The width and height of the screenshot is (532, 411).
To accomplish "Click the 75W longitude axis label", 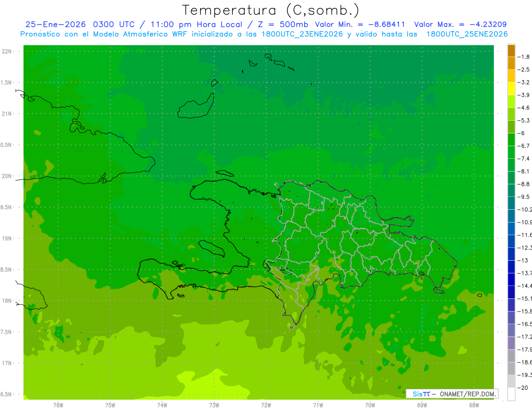I will coord(110,405).
